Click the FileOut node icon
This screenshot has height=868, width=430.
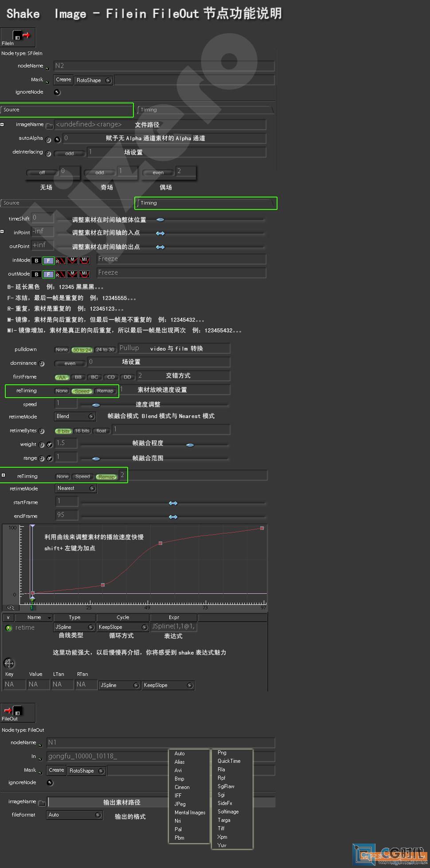click(18, 713)
